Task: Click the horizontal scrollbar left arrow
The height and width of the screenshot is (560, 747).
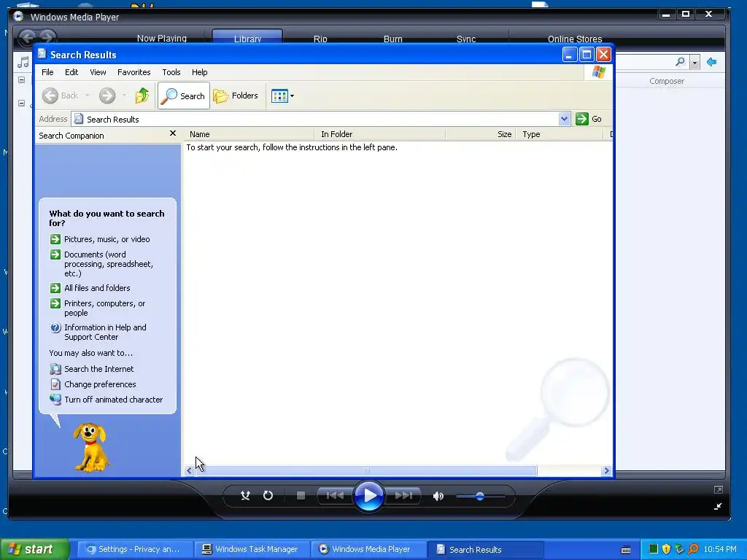Action: tap(189, 471)
